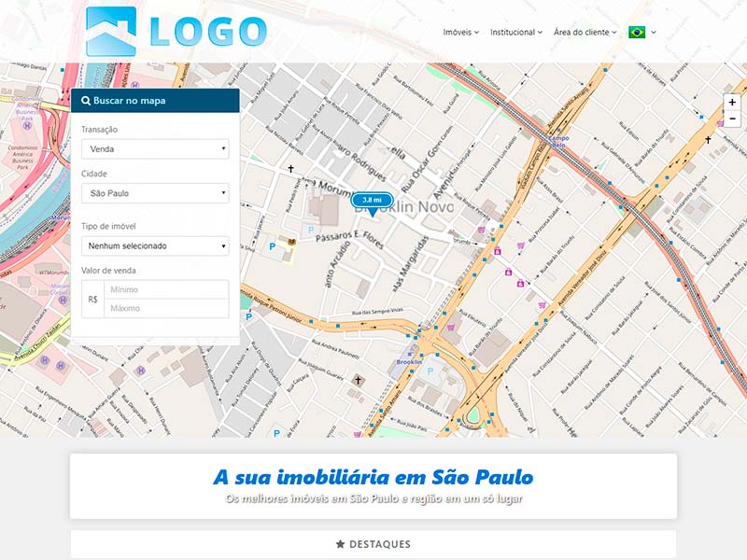This screenshot has height=560, width=747.
Task: Click the LOGO text in header
Action: point(208,32)
